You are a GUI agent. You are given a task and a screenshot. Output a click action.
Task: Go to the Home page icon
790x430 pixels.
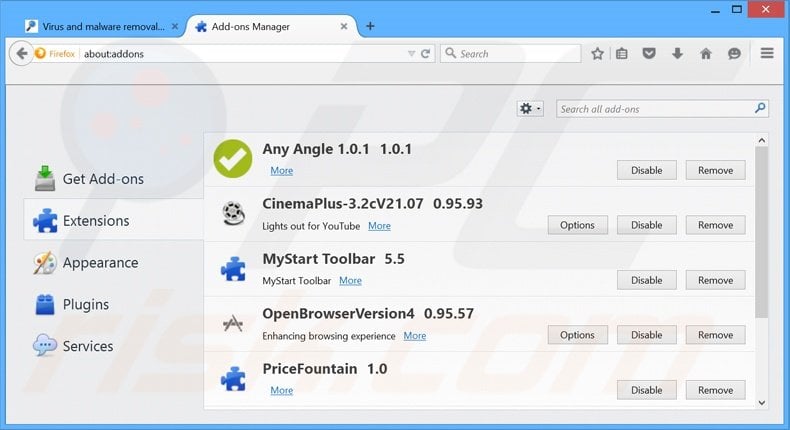[706, 53]
